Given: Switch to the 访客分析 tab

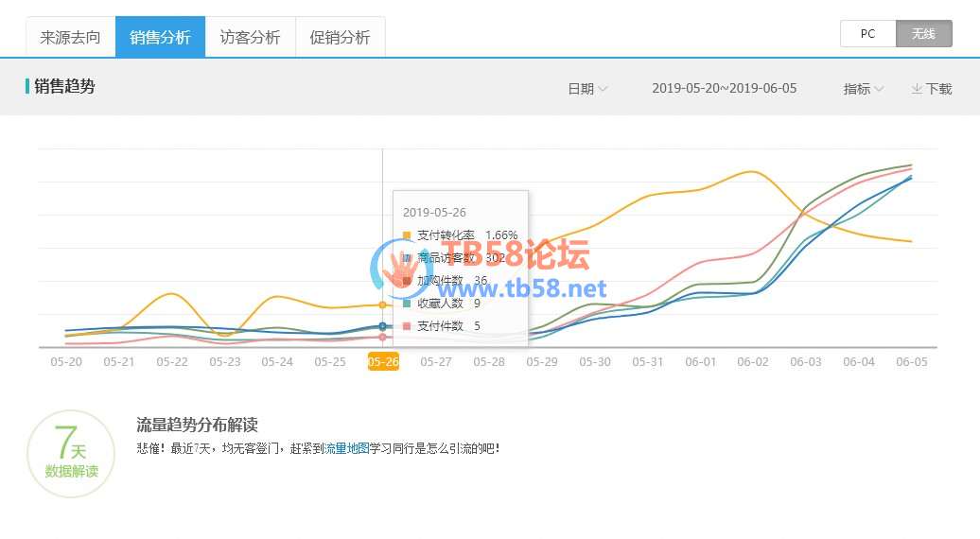Looking at the screenshot, I should [x=250, y=38].
